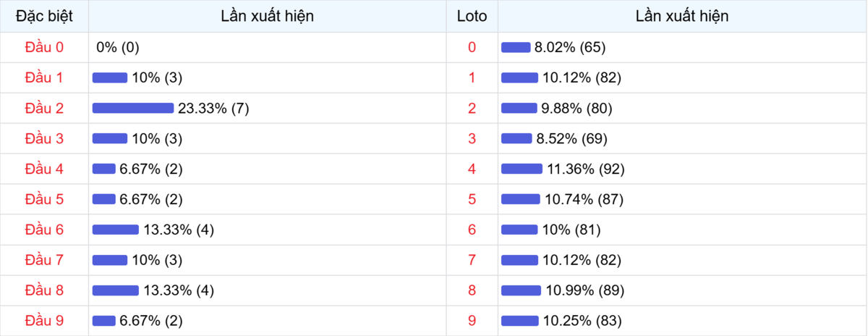The width and height of the screenshot is (868, 336).
Task: Click the 23.33% (7) progress bar
Action: [x=133, y=108]
